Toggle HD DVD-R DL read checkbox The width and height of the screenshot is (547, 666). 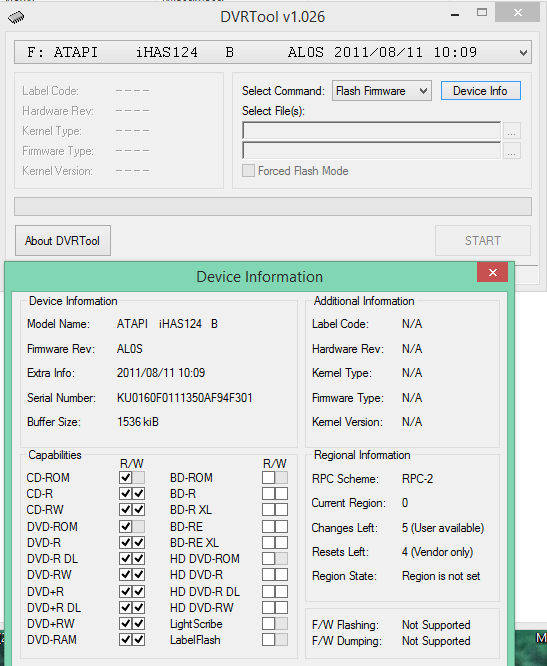pos(268,591)
